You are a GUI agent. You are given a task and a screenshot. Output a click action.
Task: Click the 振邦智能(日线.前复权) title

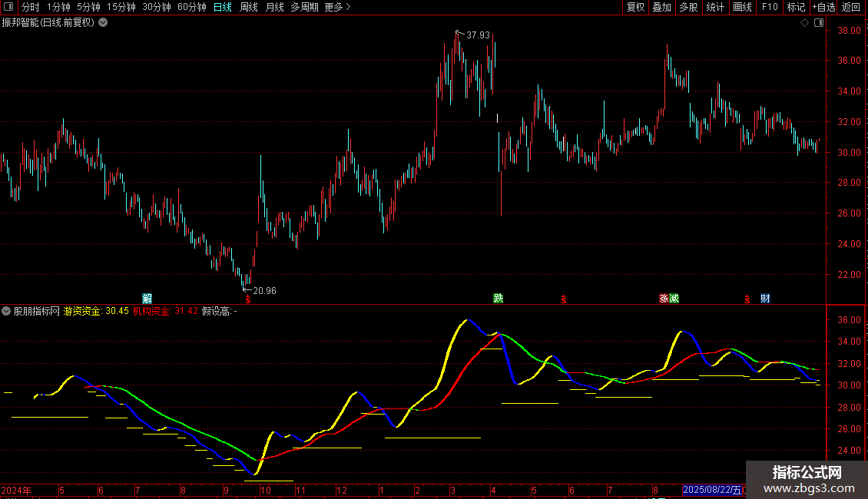coord(48,23)
